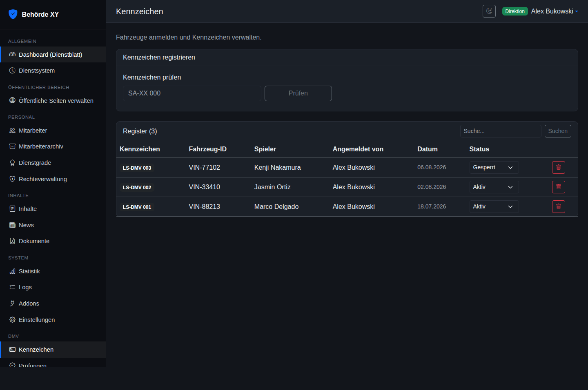Image resolution: width=588 pixels, height=390 pixels.
Task: Open Dienstgrade in sidebar
Action: (x=53, y=163)
